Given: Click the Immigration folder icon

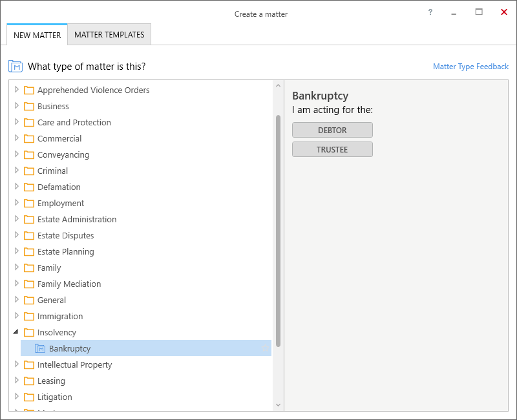Looking at the screenshot, I should tap(29, 316).
